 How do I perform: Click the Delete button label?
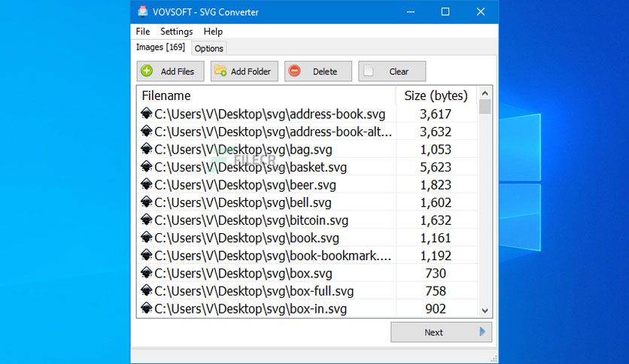pyautogui.click(x=325, y=71)
